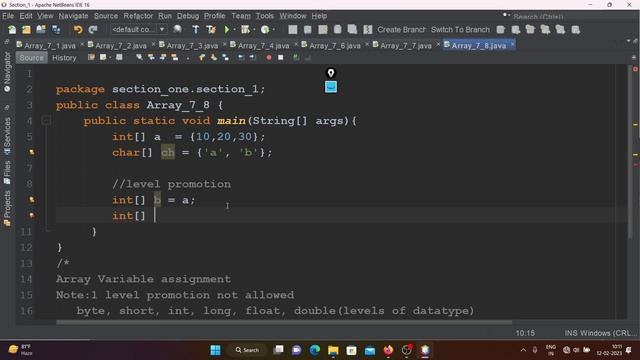Viewport: 640px width, 360px height.
Task: Switch to the Array_7_6.java tab
Action: click(x=335, y=45)
